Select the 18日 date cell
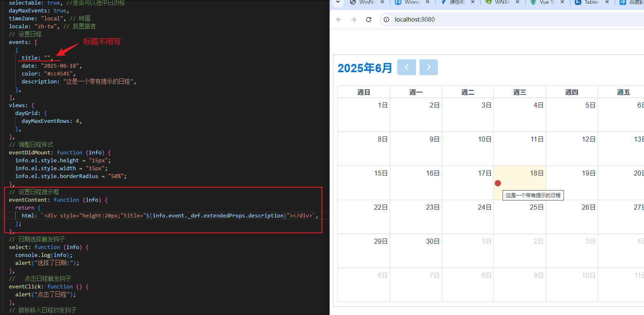 click(520, 183)
